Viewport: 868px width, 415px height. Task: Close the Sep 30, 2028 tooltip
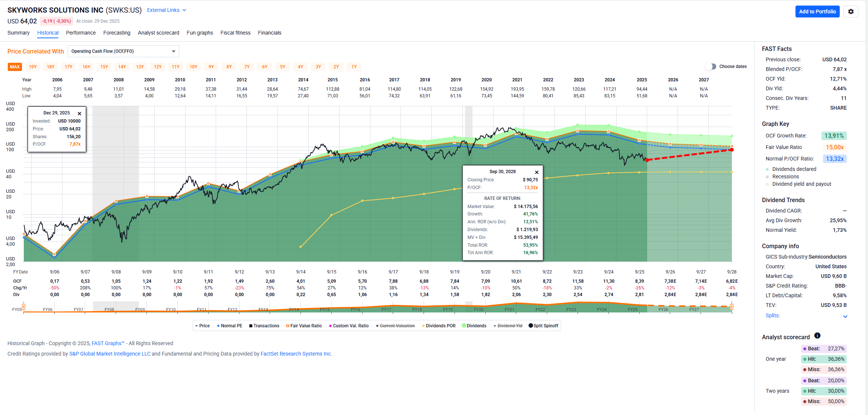536,172
